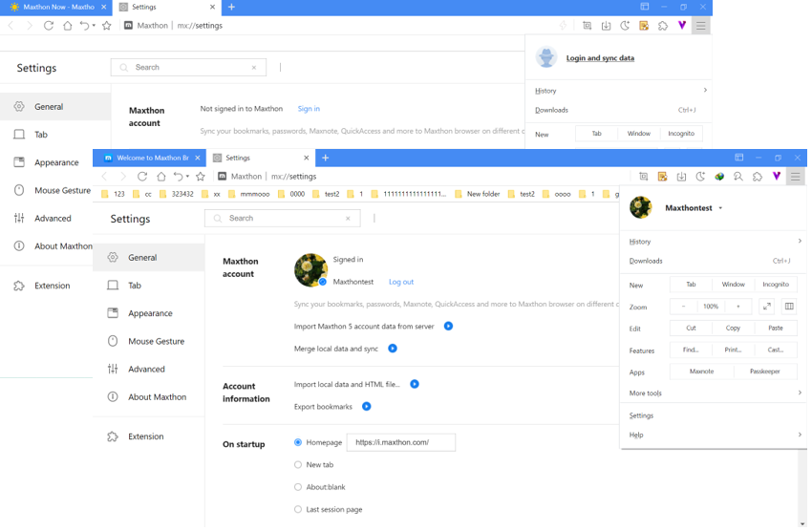Select Homepage startup option
The height and width of the screenshot is (531, 812).
click(x=298, y=442)
